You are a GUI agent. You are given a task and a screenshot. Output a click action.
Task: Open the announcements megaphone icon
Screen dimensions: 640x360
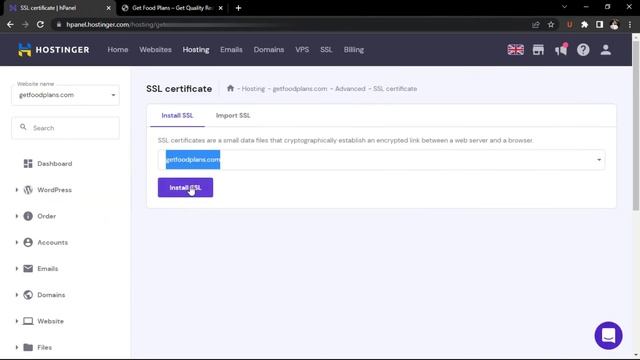point(561,50)
